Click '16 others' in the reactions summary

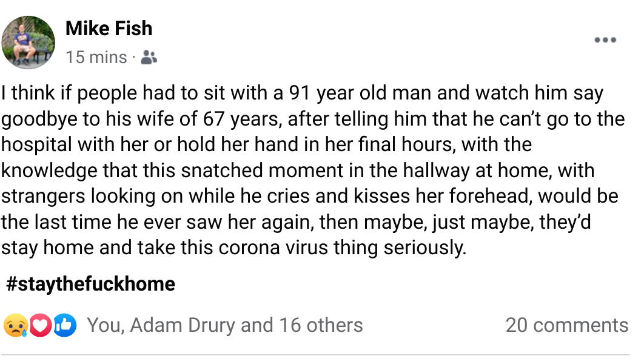click(321, 325)
